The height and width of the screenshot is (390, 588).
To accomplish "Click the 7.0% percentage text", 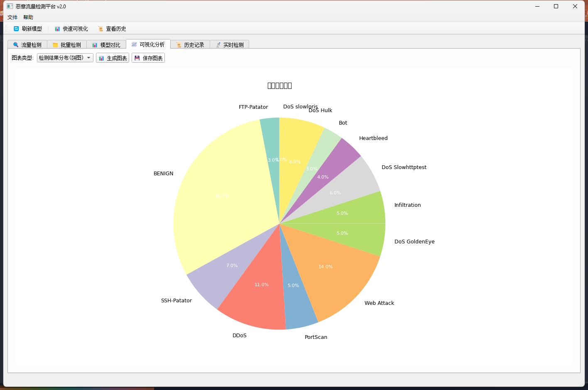I will click(232, 265).
